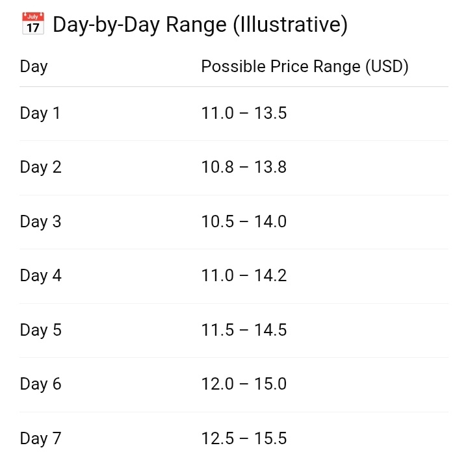Select the Day 2 row label
The width and height of the screenshot is (468, 476).
40,168
